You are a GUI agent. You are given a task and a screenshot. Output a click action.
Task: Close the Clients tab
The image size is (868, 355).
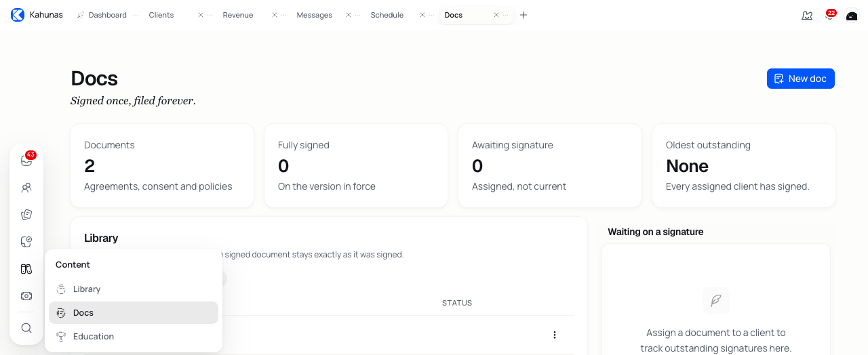click(x=201, y=15)
